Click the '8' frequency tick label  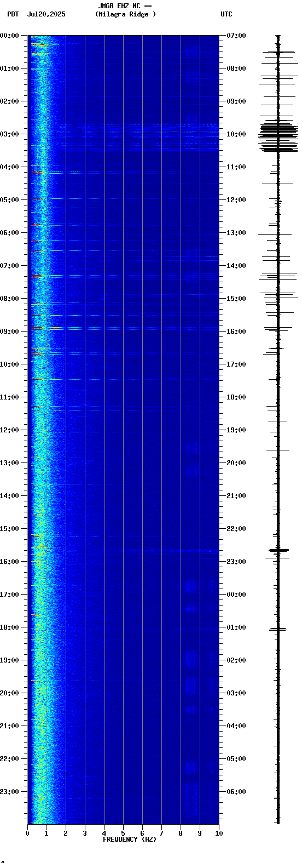point(181,833)
